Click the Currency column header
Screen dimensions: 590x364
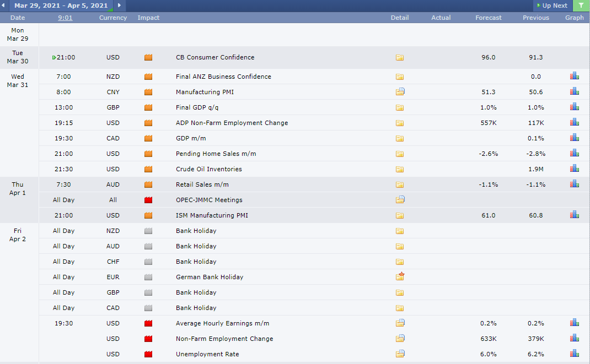[x=113, y=18]
